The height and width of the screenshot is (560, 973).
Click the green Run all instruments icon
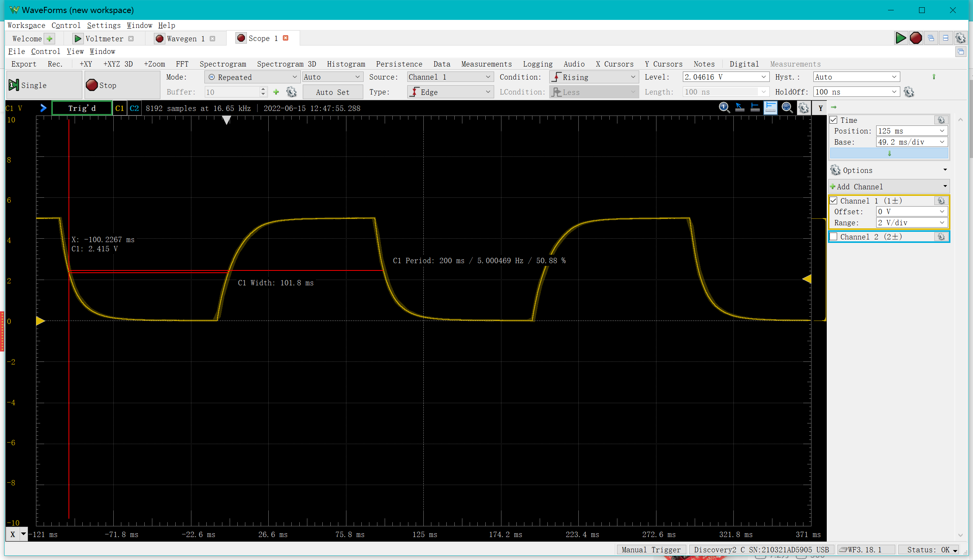(900, 38)
